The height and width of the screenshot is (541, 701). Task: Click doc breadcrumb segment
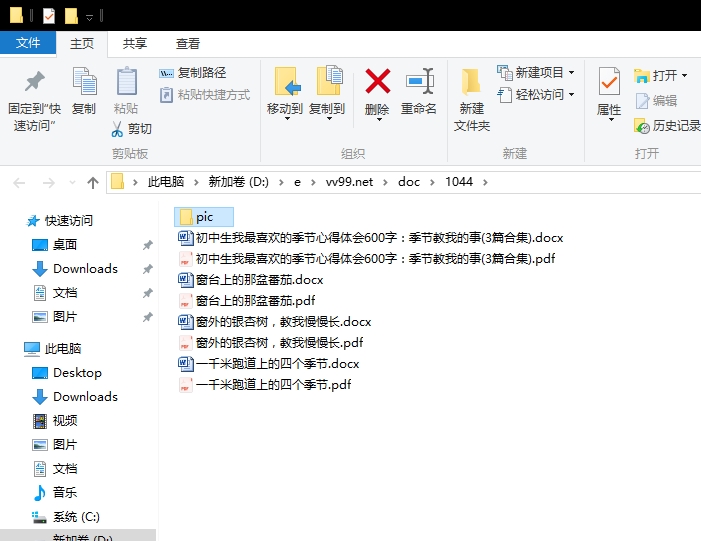[409, 182]
